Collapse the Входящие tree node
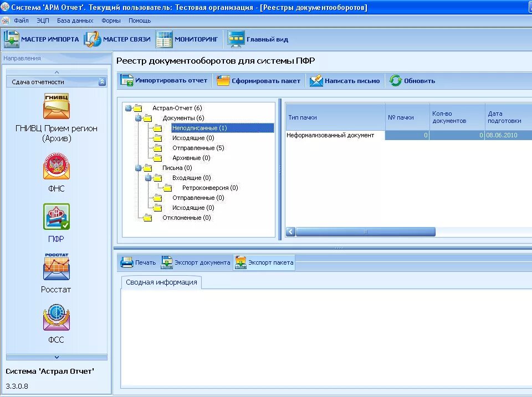 coord(149,178)
